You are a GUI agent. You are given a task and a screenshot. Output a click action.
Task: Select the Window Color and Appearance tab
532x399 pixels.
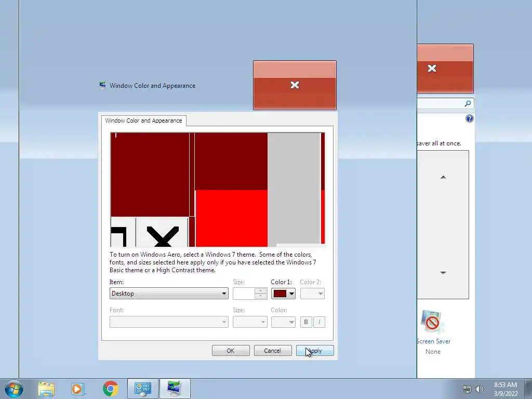143,121
